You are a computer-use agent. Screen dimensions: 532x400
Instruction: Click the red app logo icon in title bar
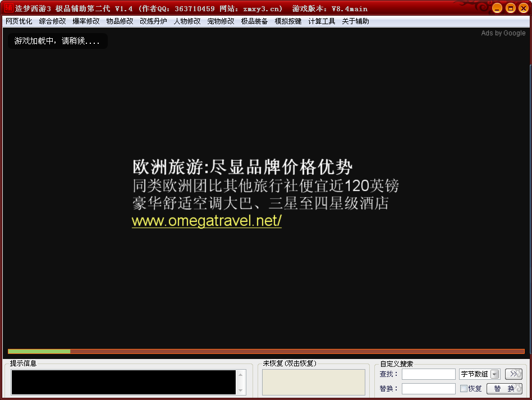[9, 8]
